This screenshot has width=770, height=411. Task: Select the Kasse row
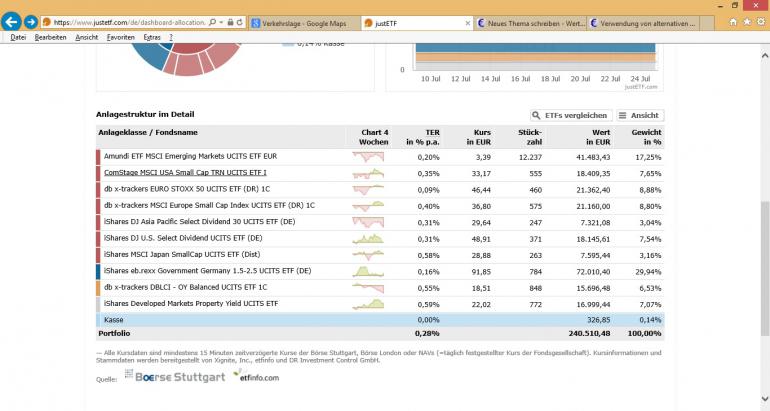click(x=380, y=320)
